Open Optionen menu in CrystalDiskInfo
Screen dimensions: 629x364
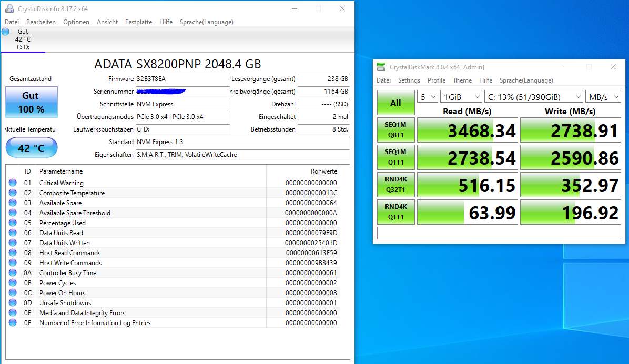pyautogui.click(x=76, y=22)
